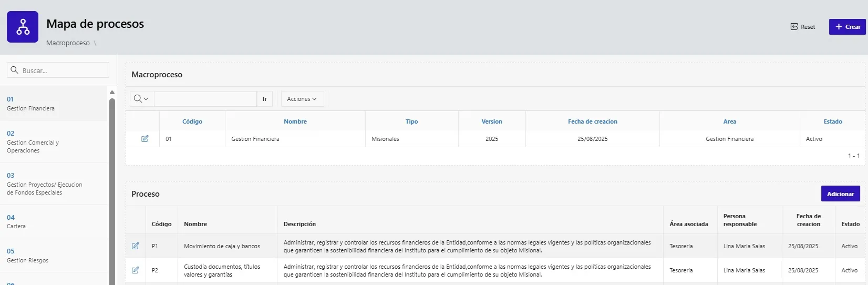This screenshot has width=868, height=285.
Task: Click the Área asociada column header
Action: coord(689,224)
